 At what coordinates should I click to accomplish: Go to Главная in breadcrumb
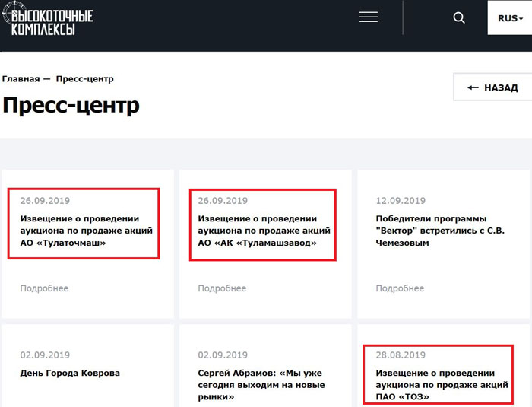21,79
